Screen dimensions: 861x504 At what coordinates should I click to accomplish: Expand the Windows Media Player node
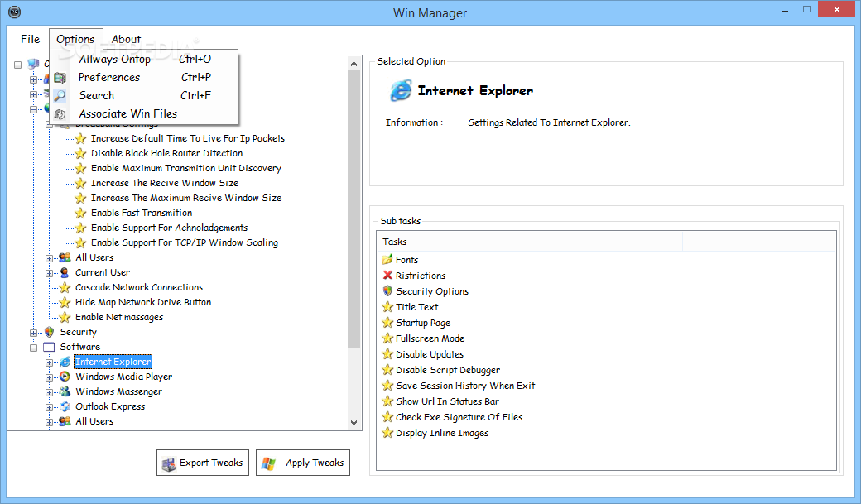(49, 377)
